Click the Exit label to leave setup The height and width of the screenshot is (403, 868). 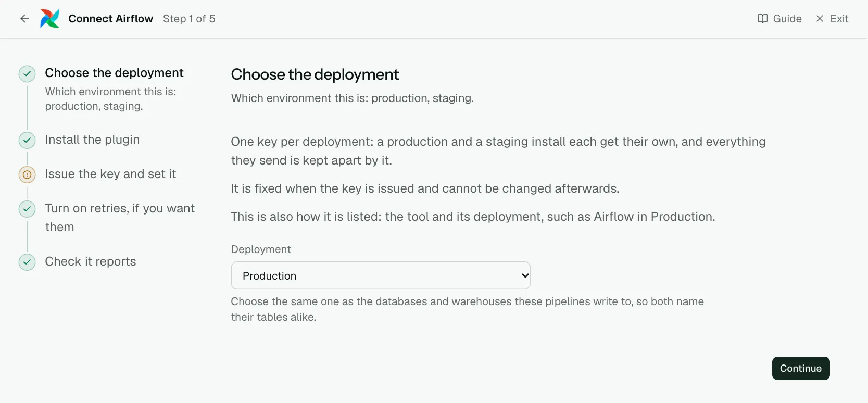tap(839, 19)
